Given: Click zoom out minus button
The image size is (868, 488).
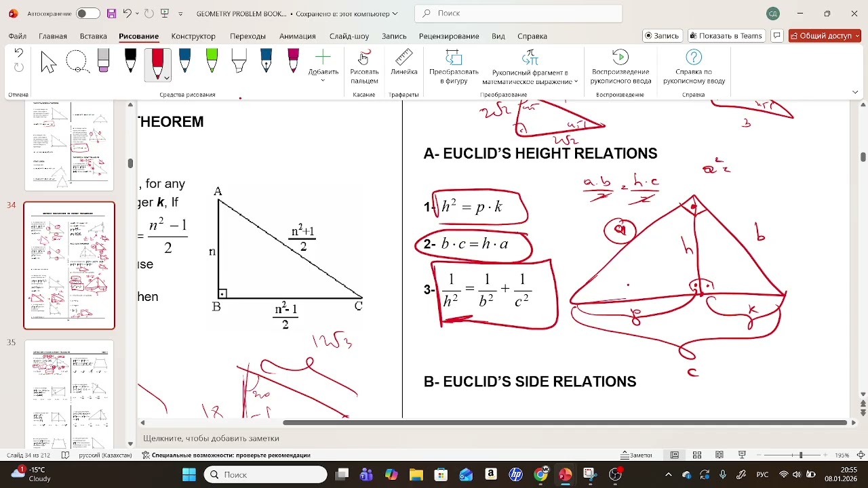Looking at the screenshot, I should click(x=759, y=455).
